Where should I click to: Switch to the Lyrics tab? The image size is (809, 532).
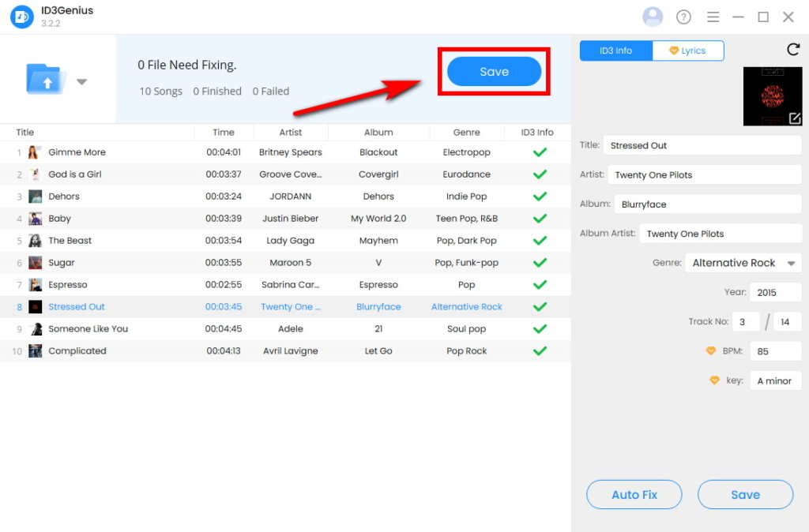tap(688, 50)
